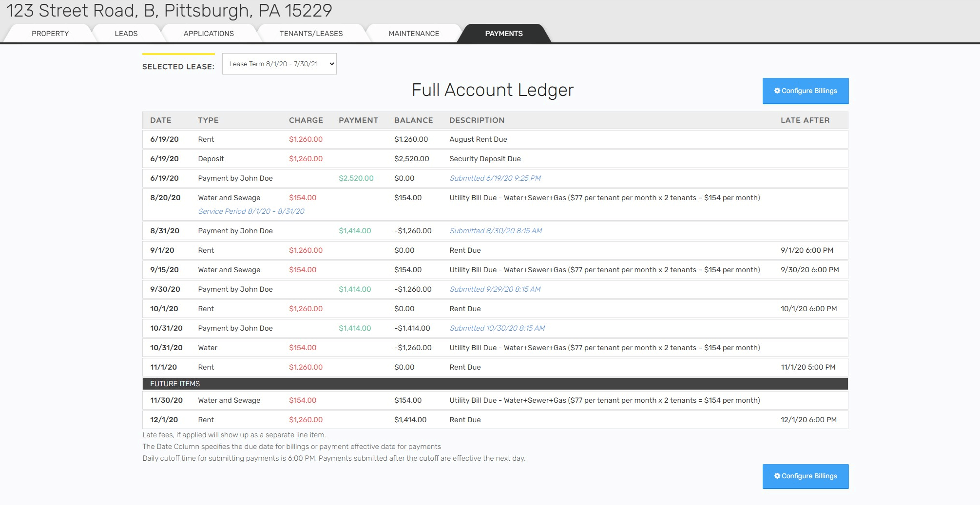Open the Configure Billings gear icon at top
980x505 pixels.
tap(777, 91)
